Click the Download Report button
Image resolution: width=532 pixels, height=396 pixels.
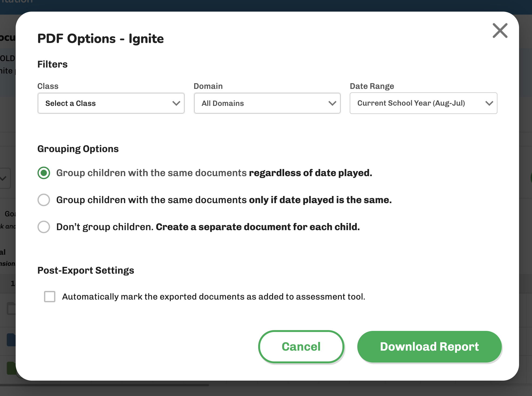tap(429, 347)
